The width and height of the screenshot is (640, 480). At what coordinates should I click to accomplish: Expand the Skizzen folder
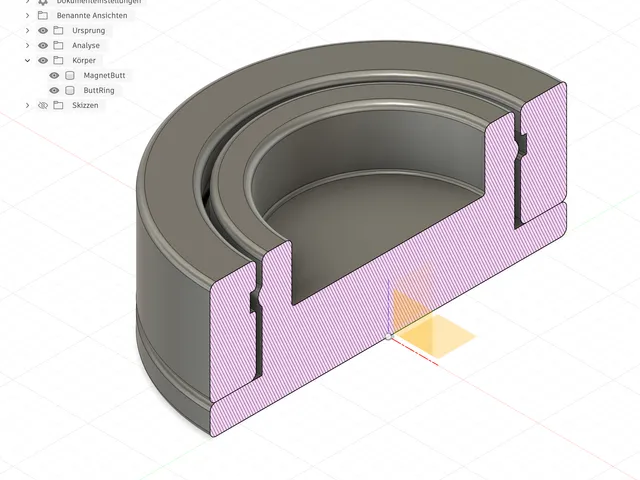tap(27, 105)
